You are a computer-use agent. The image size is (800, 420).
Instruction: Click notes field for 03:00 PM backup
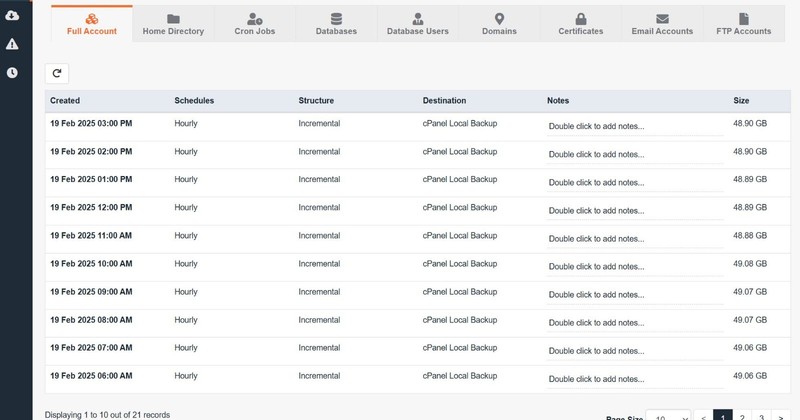[x=635, y=126]
